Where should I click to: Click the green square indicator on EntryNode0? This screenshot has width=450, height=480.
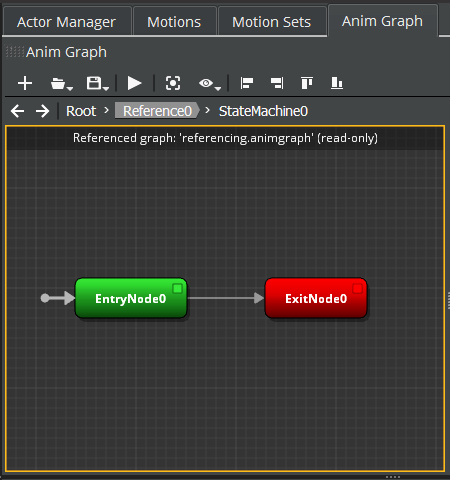pyautogui.click(x=178, y=288)
